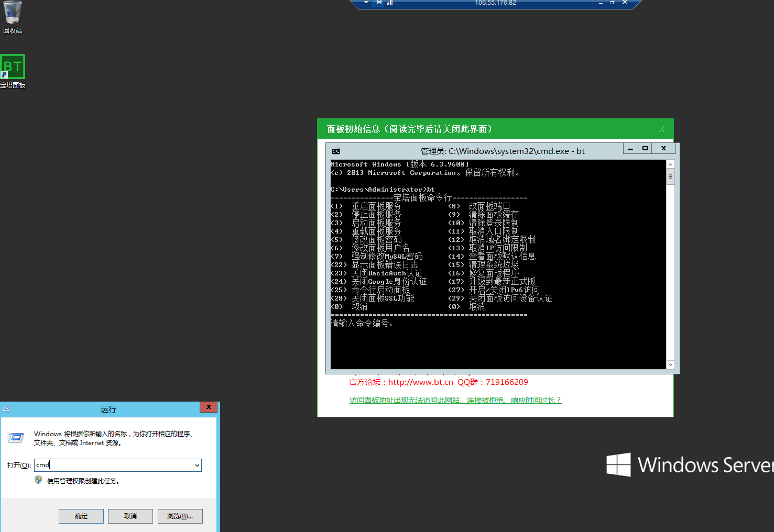Click the 请输入命令编号 prompt line
Screen dimensions: 774x532
click(362, 324)
